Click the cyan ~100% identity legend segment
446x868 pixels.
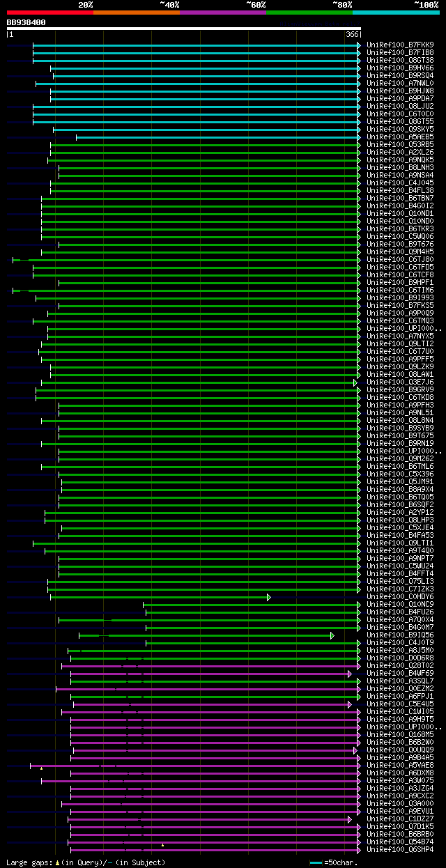pyautogui.click(x=395, y=13)
